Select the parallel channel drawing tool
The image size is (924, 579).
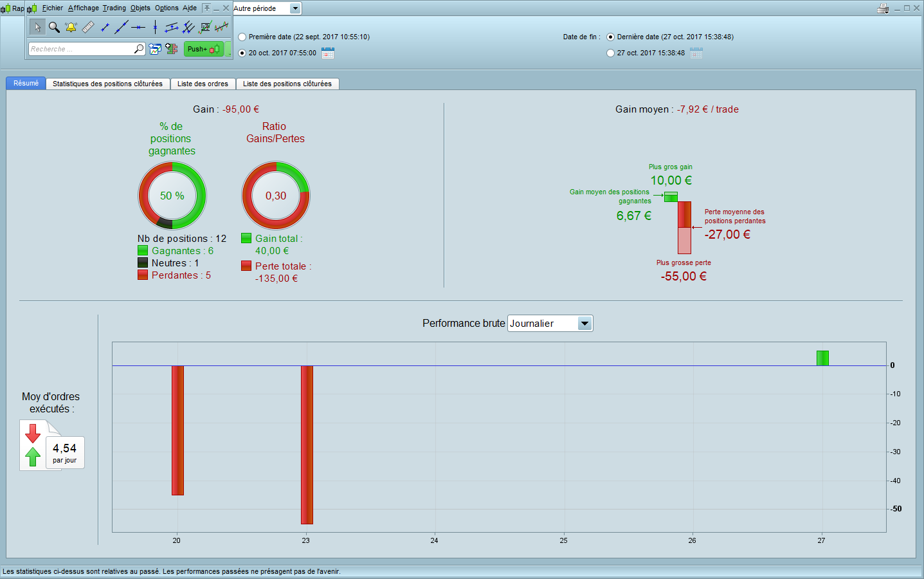[172, 27]
